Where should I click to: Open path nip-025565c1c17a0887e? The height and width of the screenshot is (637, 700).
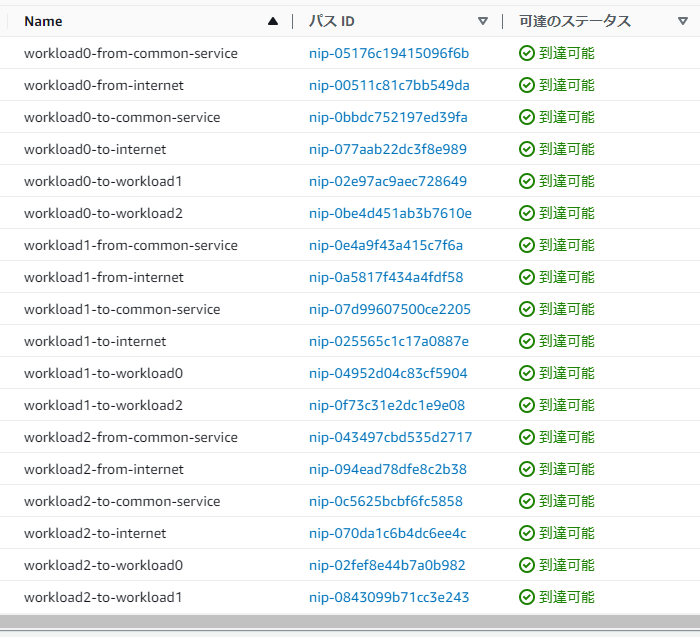tap(389, 341)
